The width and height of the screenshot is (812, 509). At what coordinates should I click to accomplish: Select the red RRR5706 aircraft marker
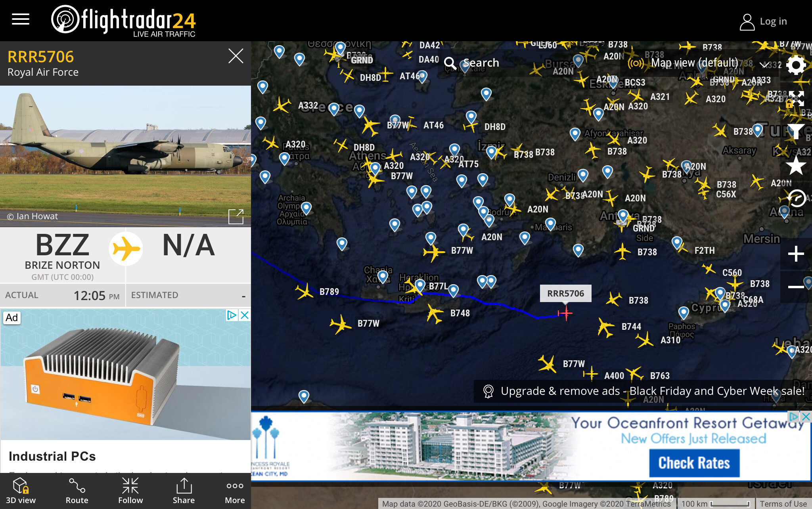(x=566, y=314)
